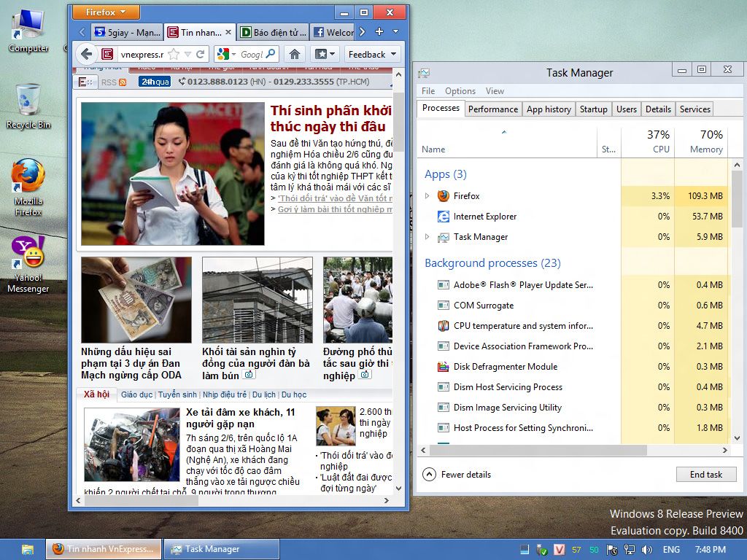Viewport: 747px width, 560px height.
Task: Click the search magnifier icon in Firefox
Action: 271,54
